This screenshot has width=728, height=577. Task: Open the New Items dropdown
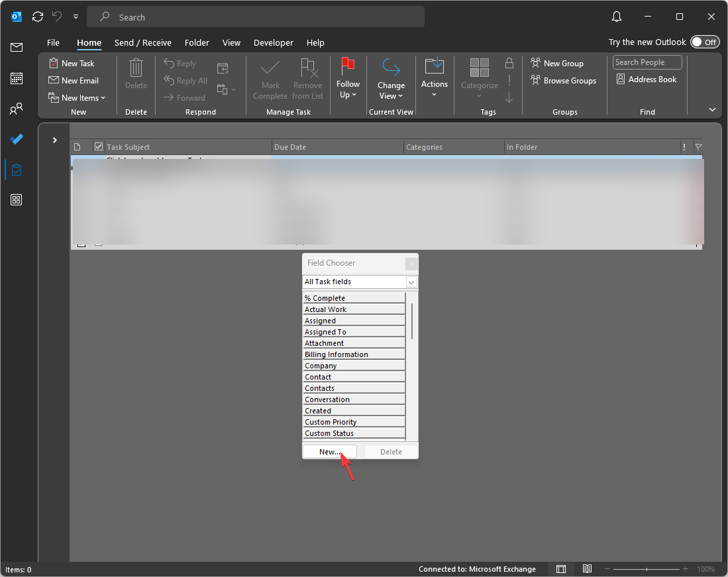pyautogui.click(x=77, y=98)
